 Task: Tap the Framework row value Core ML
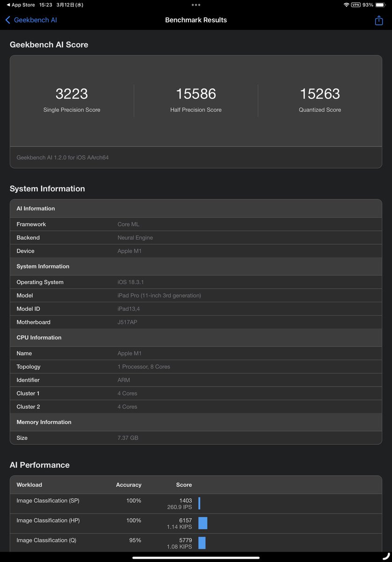128,224
